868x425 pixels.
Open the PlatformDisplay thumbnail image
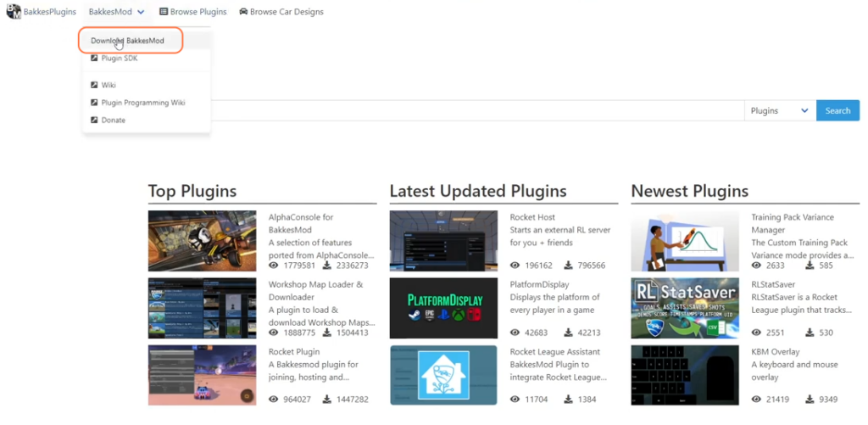pyautogui.click(x=443, y=308)
